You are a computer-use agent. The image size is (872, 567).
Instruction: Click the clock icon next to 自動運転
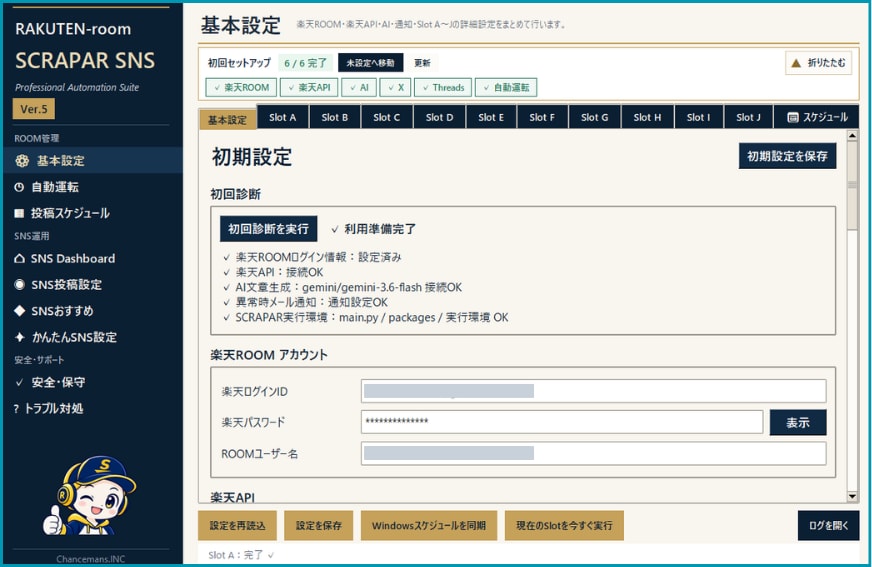(19, 187)
